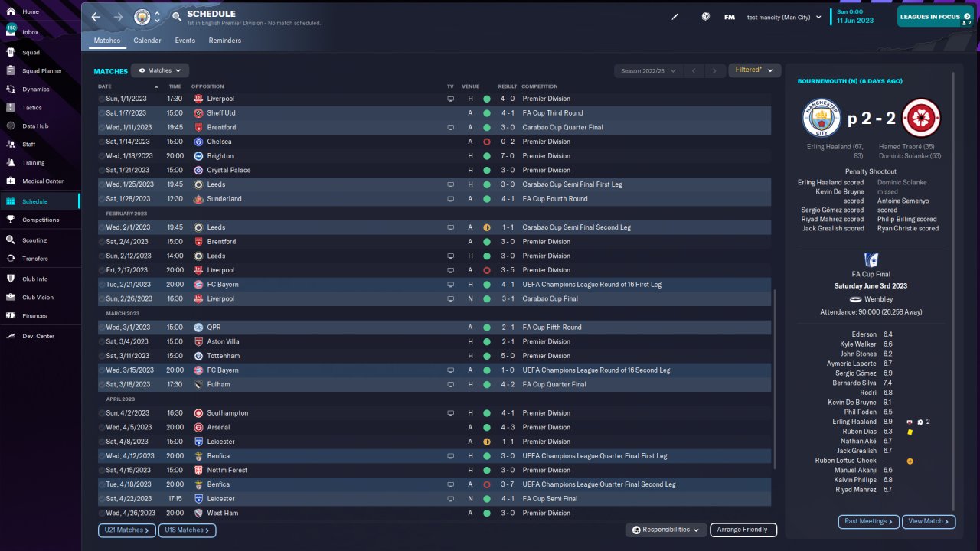Toggle the check circle for Wed, 1/11/2023
Viewport: 980px width, 551px height.
tap(102, 127)
